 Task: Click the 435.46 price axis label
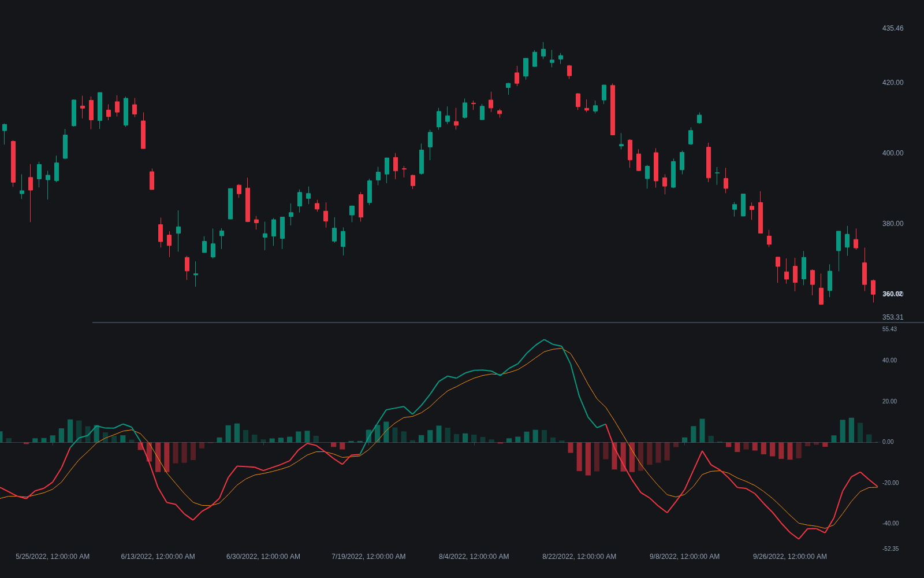point(893,28)
